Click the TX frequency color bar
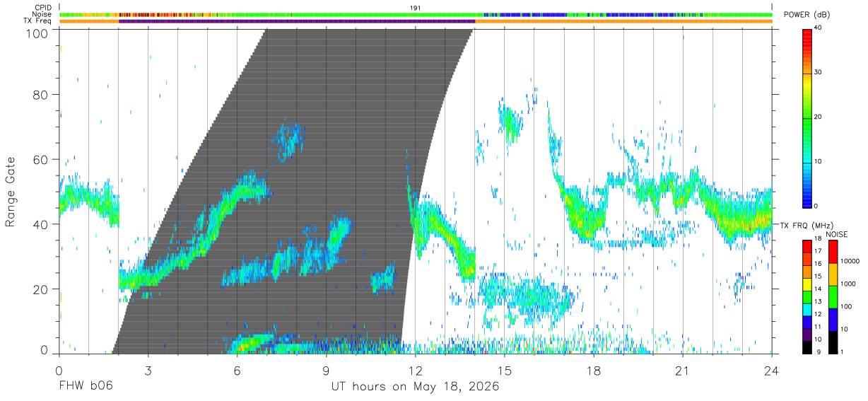 click(808, 297)
